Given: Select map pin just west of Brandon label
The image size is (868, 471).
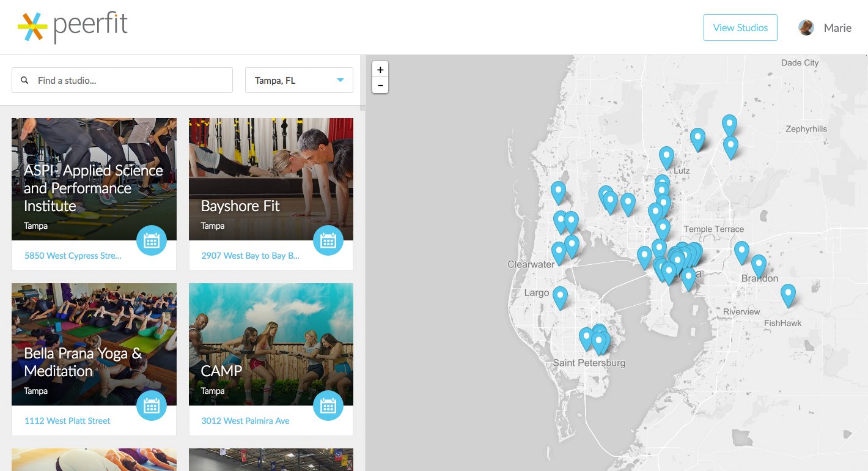Looking at the screenshot, I should [x=741, y=252].
